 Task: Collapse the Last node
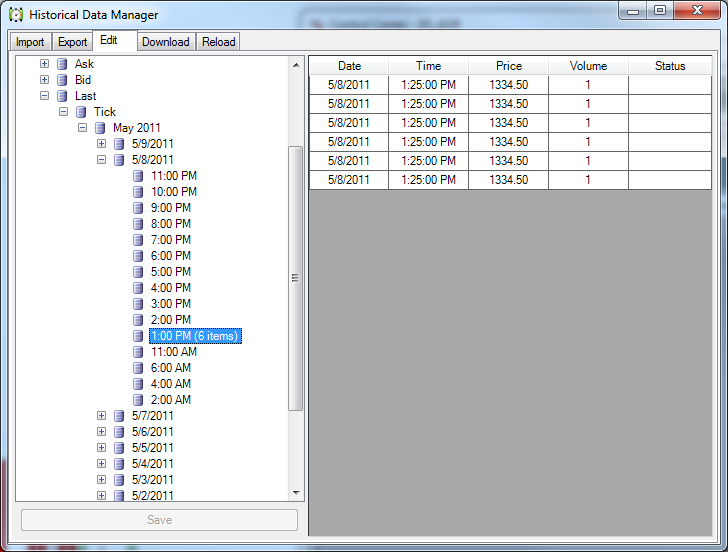pyautogui.click(x=45, y=96)
